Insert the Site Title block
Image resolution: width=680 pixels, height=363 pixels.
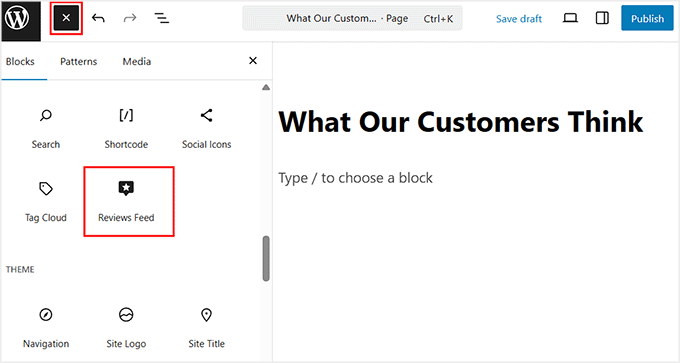point(206,328)
